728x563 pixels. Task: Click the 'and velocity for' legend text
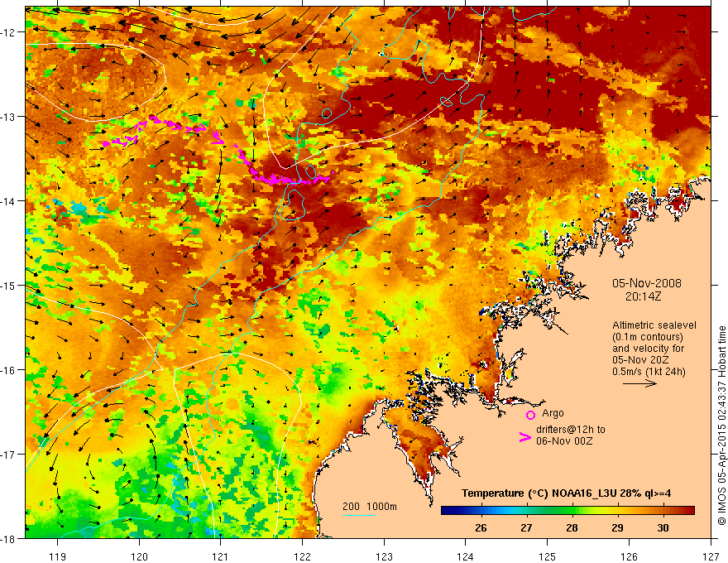point(648,349)
